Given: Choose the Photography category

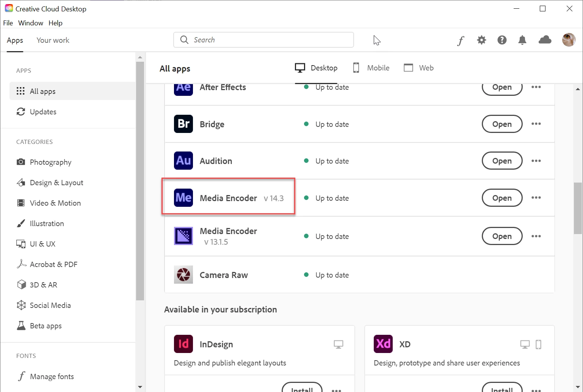Looking at the screenshot, I should point(44,162).
